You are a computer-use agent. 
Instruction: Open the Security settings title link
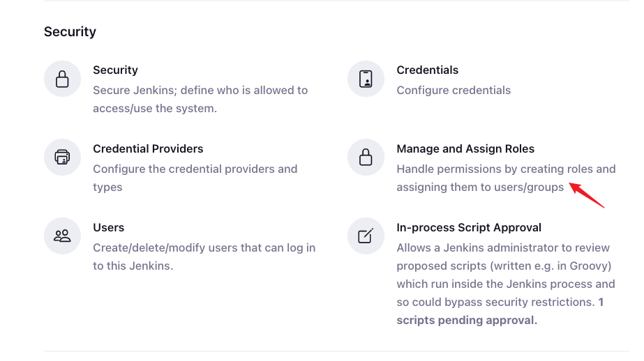point(115,70)
